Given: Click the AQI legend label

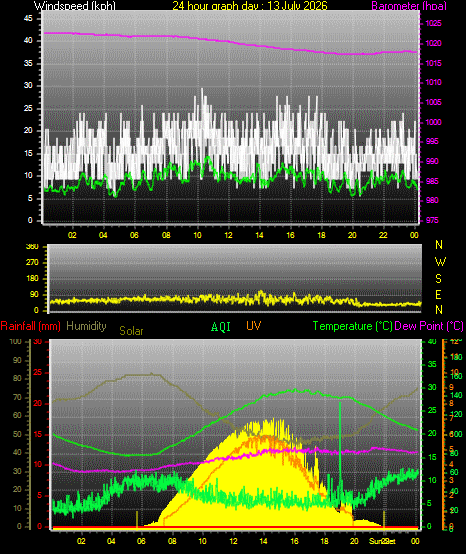Looking at the screenshot, I should click(x=220, y=327).
